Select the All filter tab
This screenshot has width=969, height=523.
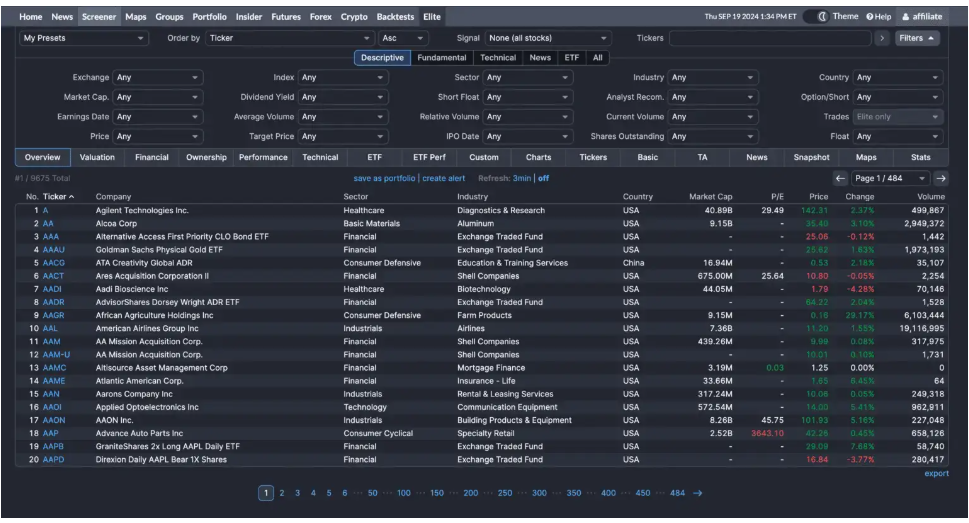click(598, 57)
